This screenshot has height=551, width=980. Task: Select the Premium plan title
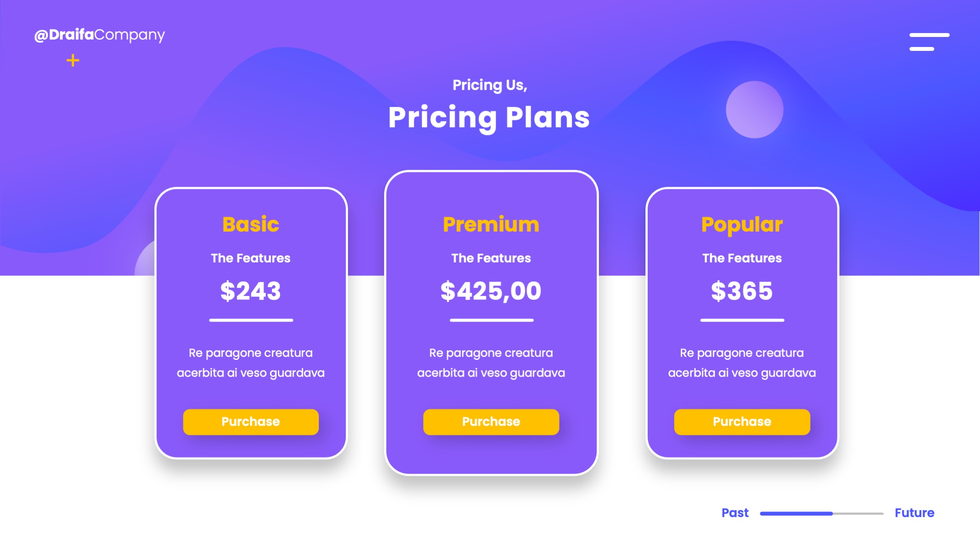491,225
